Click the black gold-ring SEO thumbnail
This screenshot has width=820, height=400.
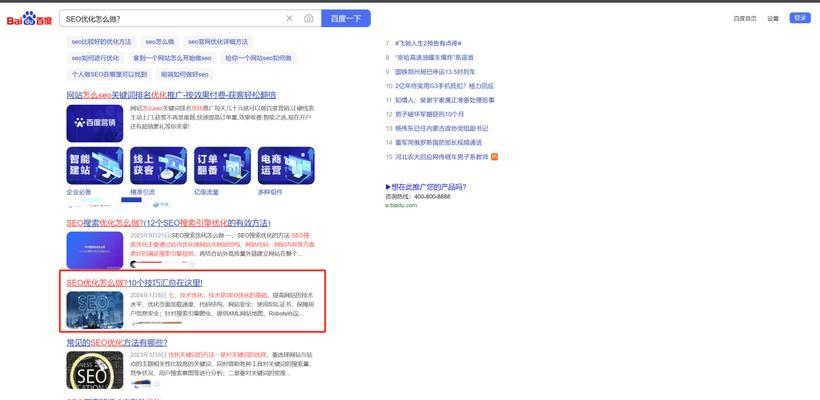(95, 370)
